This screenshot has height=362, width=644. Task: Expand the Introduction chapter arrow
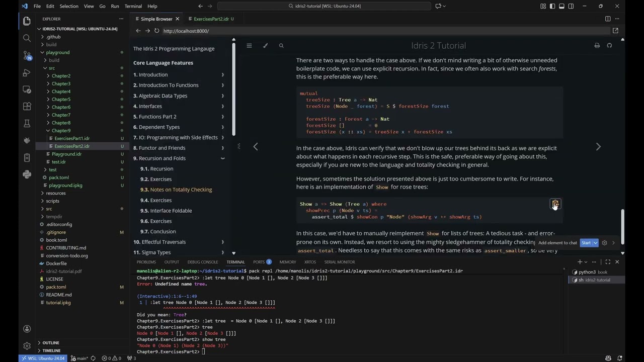click(x=222, y=74)
